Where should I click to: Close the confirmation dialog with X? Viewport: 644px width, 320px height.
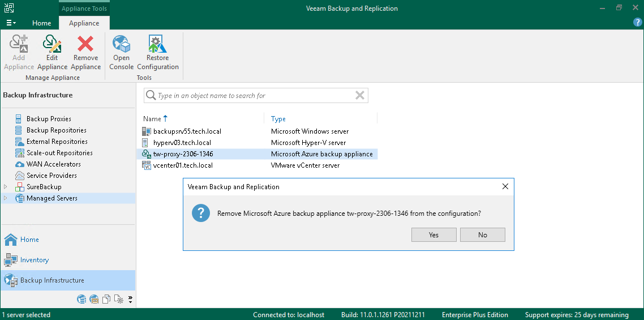pyautogui.click(x=505, y=187)
